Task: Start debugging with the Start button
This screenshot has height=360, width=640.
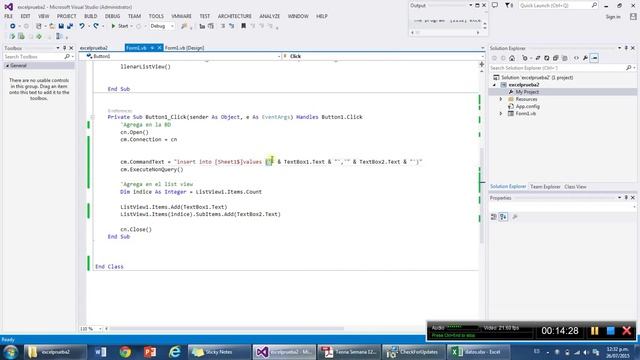Action: [x=120, y=26]
